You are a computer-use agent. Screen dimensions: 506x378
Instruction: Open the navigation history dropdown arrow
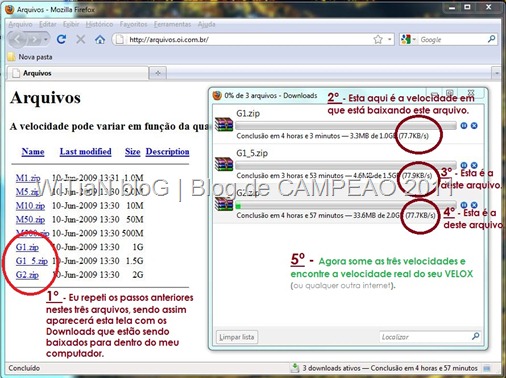point(45,40)
